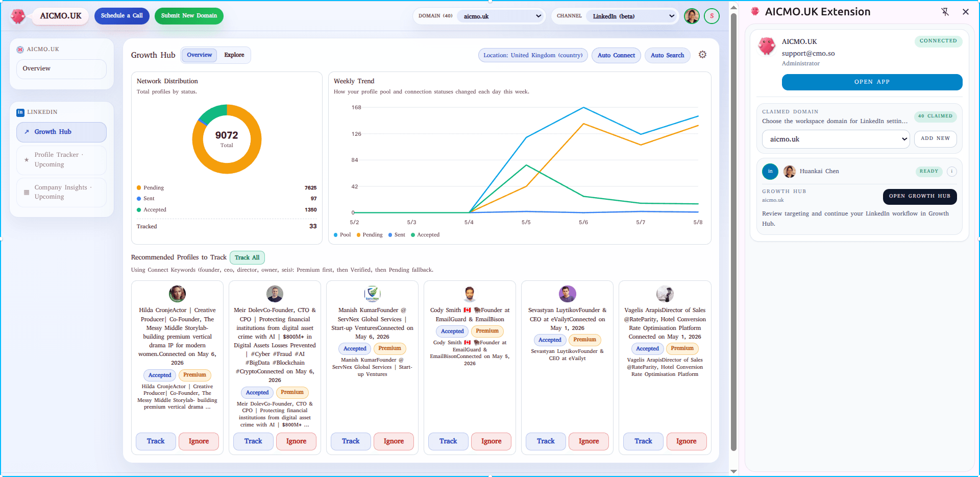Open Overview in the sidebar
The width and height of the screenshot is (980, 477).
pos(61,69)
